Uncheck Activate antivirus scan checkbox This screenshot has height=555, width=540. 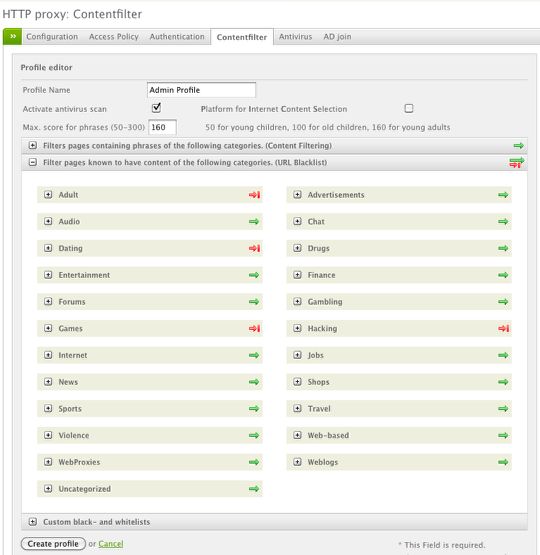156,108
